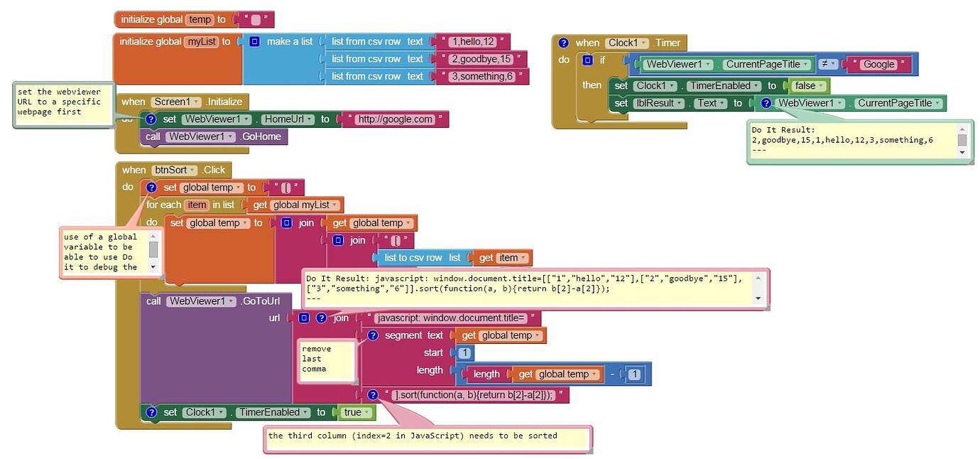The image size is (980, 459).
Task: Open the mutator icon on the if block
Action: (x=587, y=60)
